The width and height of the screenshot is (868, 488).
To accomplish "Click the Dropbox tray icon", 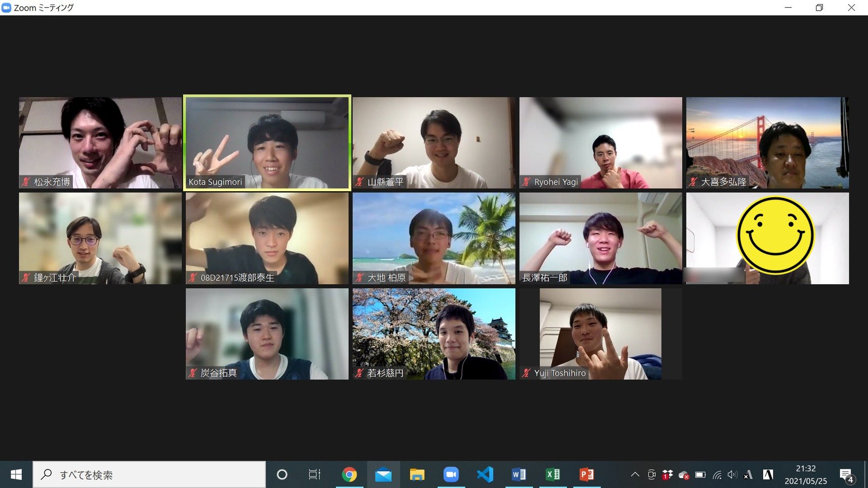I will [x=667, y=475].
